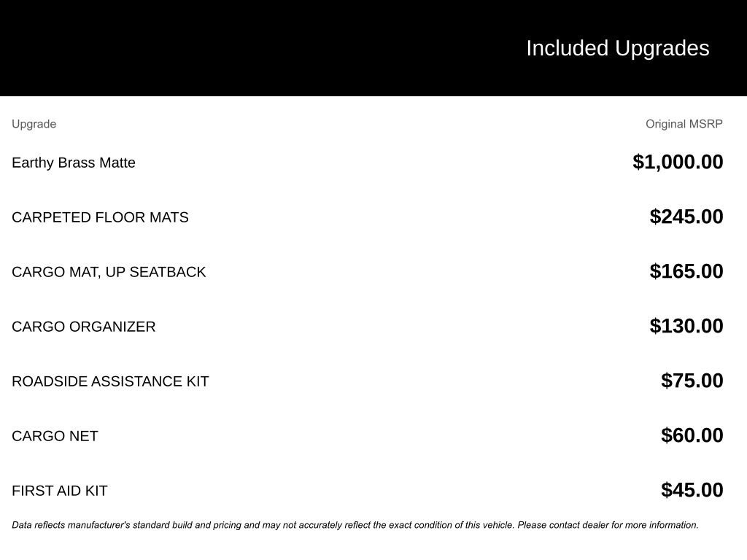Image resolution: width=747 pixels, height=560 pixels.
Task: Click "Please contact dealer for more information" text
Action: [x=608, y=525]
